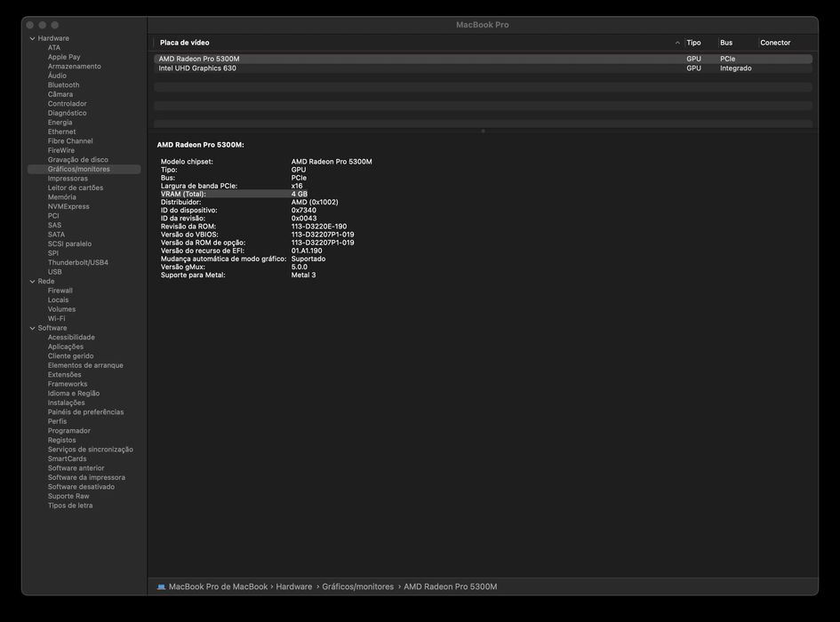The height and width of the screenshot is (622, 840).
Task: Select ATA in the sidebar
Action: [x=54, y=48]
